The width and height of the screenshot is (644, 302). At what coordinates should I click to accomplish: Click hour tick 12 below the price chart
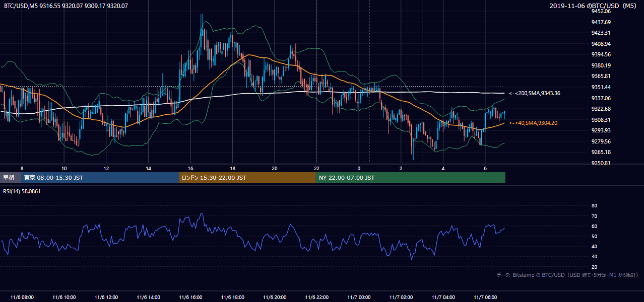(106, 168)
